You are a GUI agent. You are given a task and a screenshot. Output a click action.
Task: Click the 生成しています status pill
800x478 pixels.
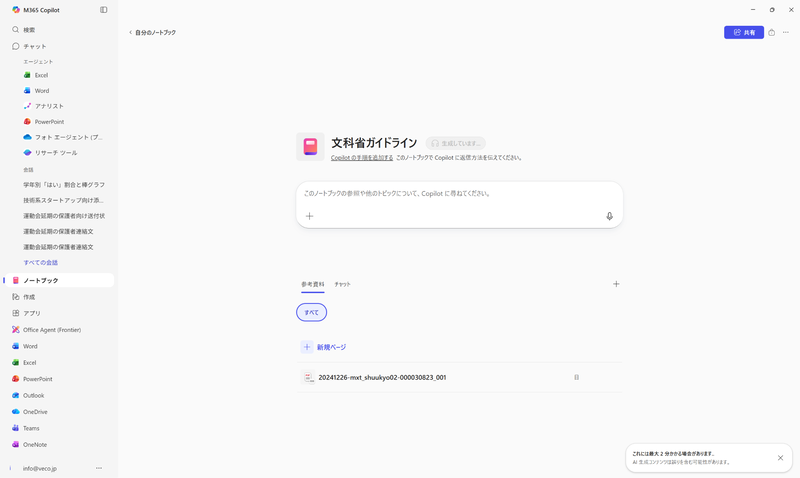click(x=456, y=143)
